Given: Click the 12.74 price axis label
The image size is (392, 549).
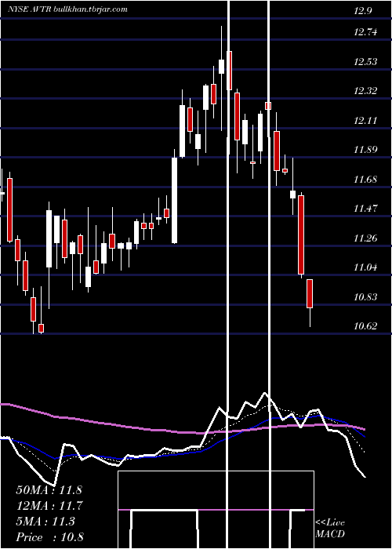Looking at the screenshot, I should [x=365, y=32].
